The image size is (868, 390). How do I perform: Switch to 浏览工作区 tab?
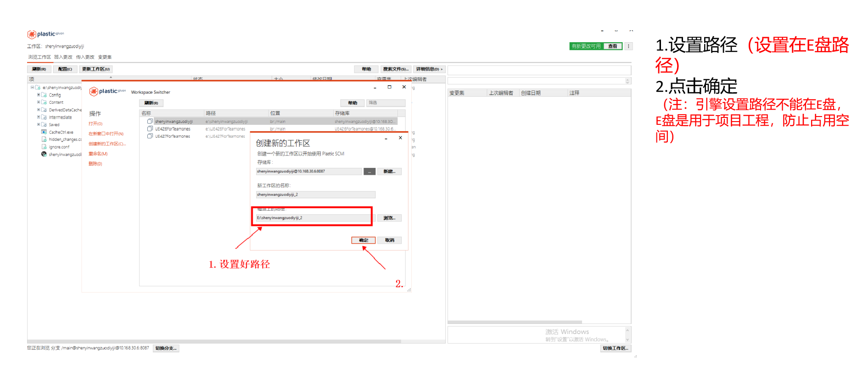(x=39, y=57)
